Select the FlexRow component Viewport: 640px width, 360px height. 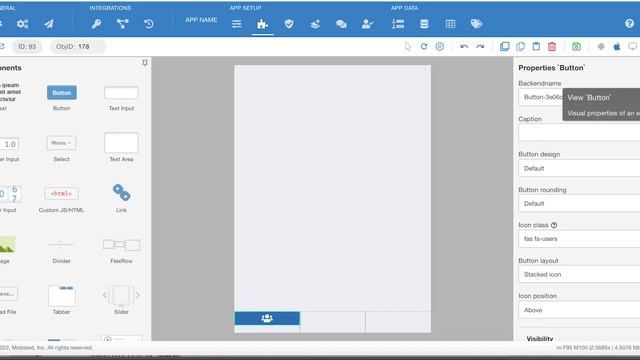121,251
